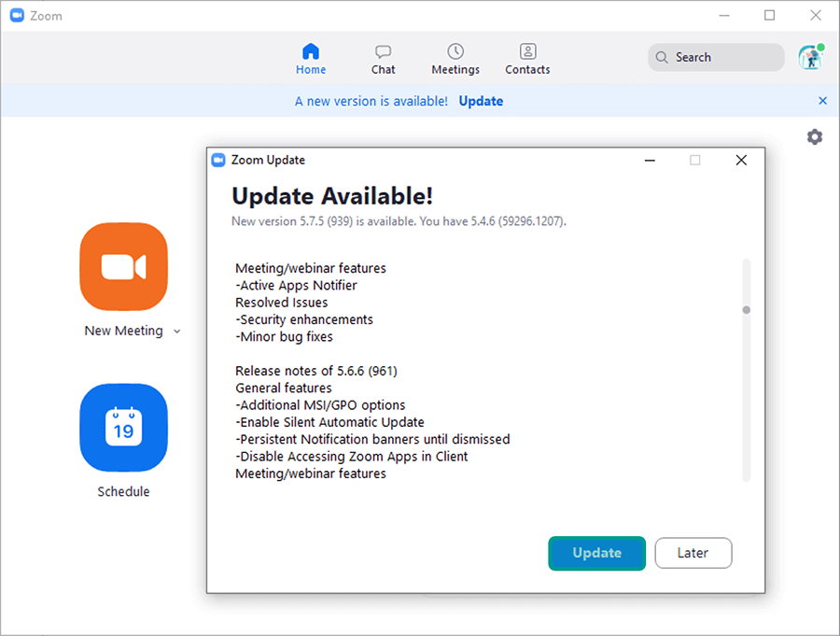Open the Meetings tab

click(x=455, y=59)
